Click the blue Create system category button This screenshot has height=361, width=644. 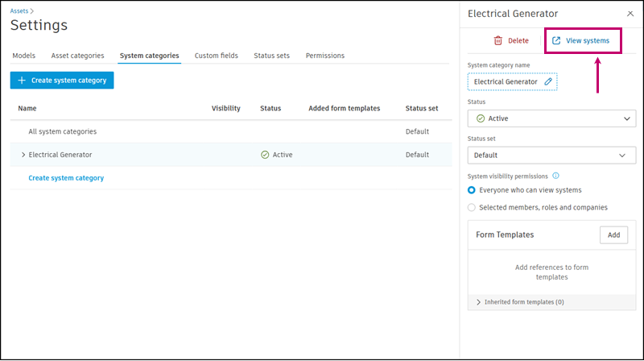pos(62,80)
